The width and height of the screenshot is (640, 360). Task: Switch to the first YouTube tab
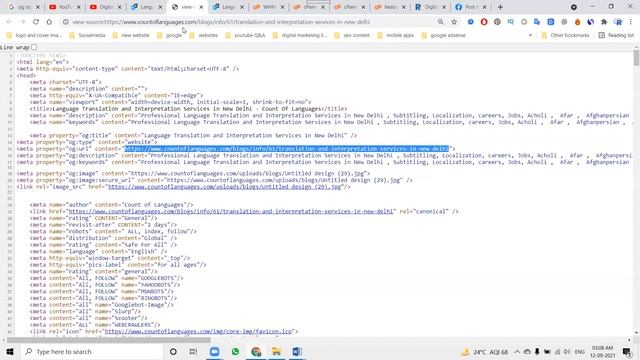(x=64, y=7)
